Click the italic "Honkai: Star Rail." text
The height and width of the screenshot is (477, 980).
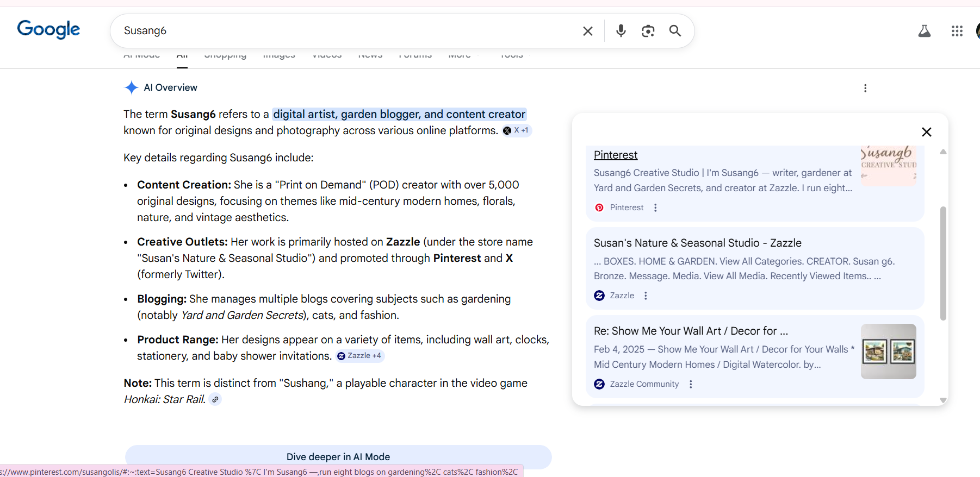click(x=165, y=399)
